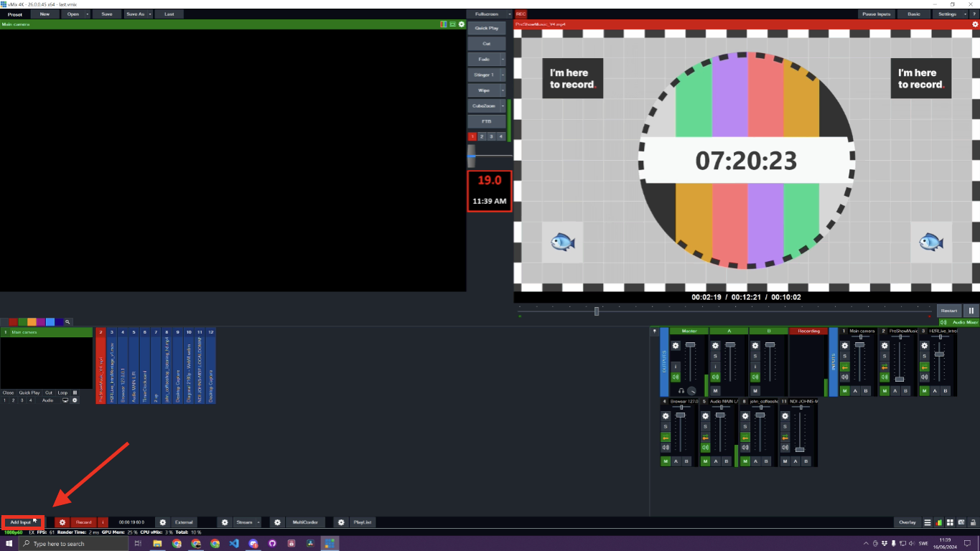The width and height of the screenshot is (980, 551).
Task: Click the colored audio meter icon near Overlay
Action: click(939, 522)
